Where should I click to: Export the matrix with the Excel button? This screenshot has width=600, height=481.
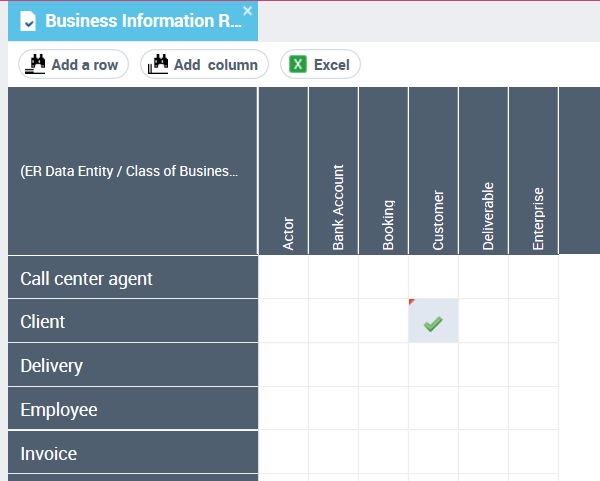(x=320, y=65)
